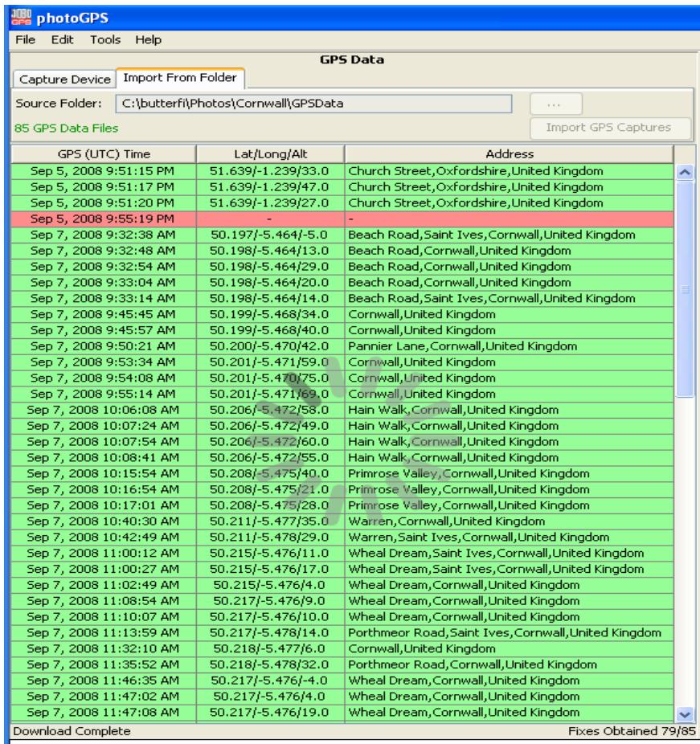Click cell 50.199/-5.468/40.0

click(x=269, y=330)
